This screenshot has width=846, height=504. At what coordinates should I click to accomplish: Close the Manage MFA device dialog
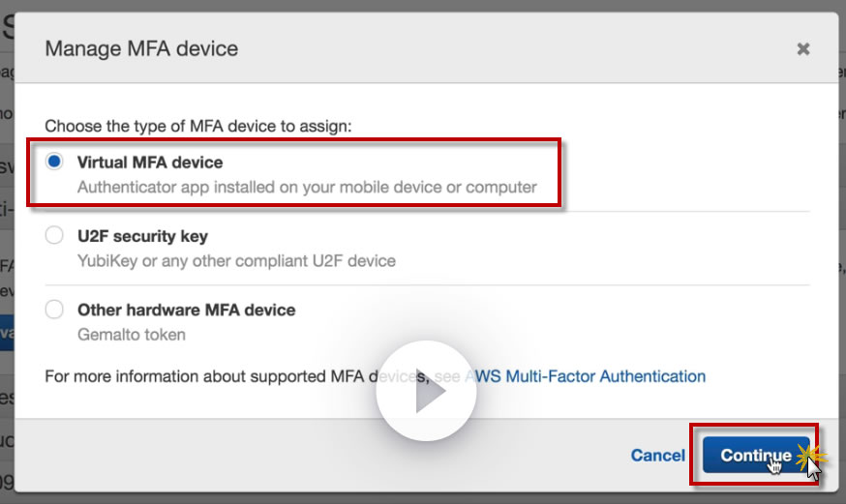click(802, 49)
